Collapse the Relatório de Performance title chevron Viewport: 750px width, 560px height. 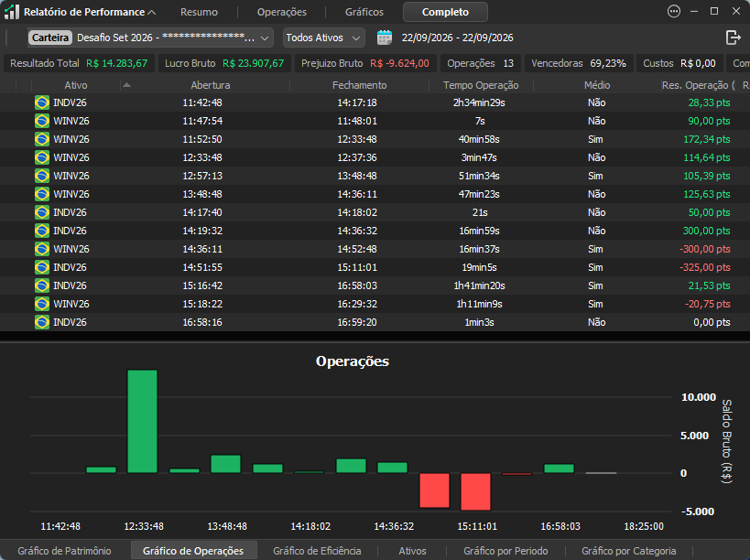(x=152, y=13)
